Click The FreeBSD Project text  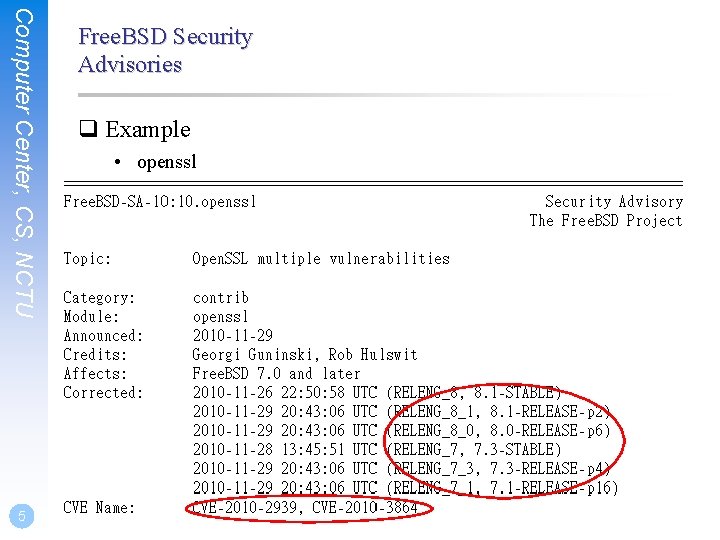[606, 221]
